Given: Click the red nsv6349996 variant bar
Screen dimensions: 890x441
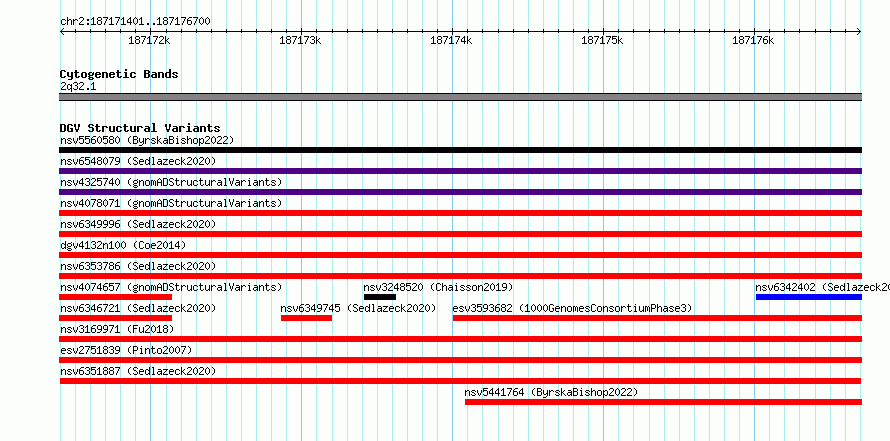Looking at the screenshot, I should (460, 234).
